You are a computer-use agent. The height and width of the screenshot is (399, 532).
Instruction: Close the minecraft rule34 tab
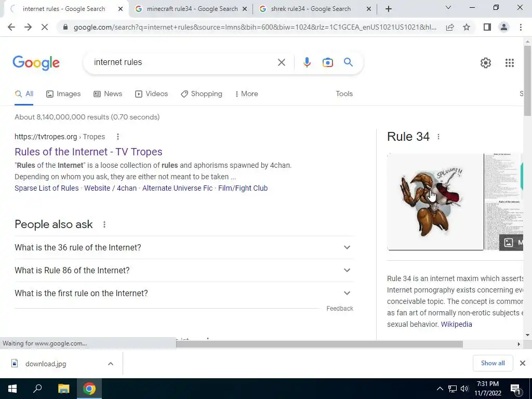pyautogui.click(x=245, y=9)
